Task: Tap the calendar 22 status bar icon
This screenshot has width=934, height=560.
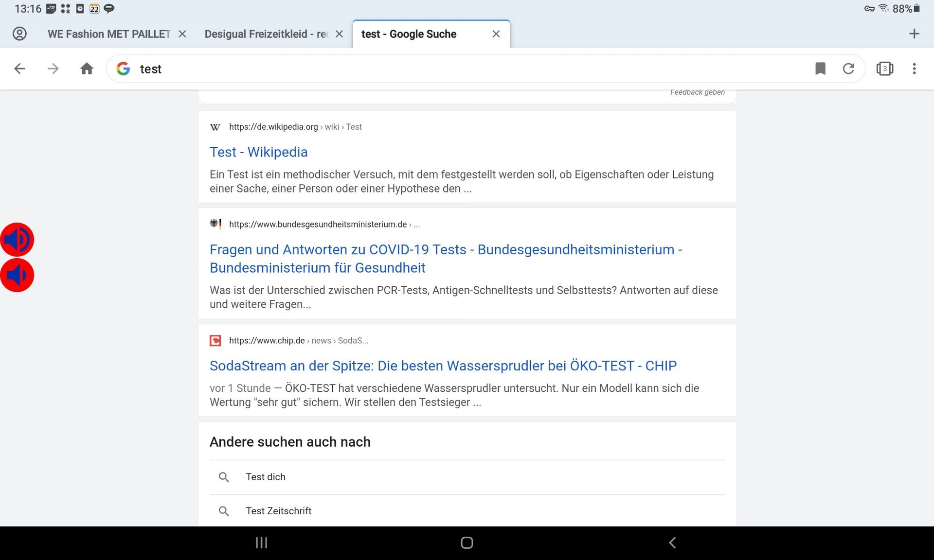Action: point(94,9)
